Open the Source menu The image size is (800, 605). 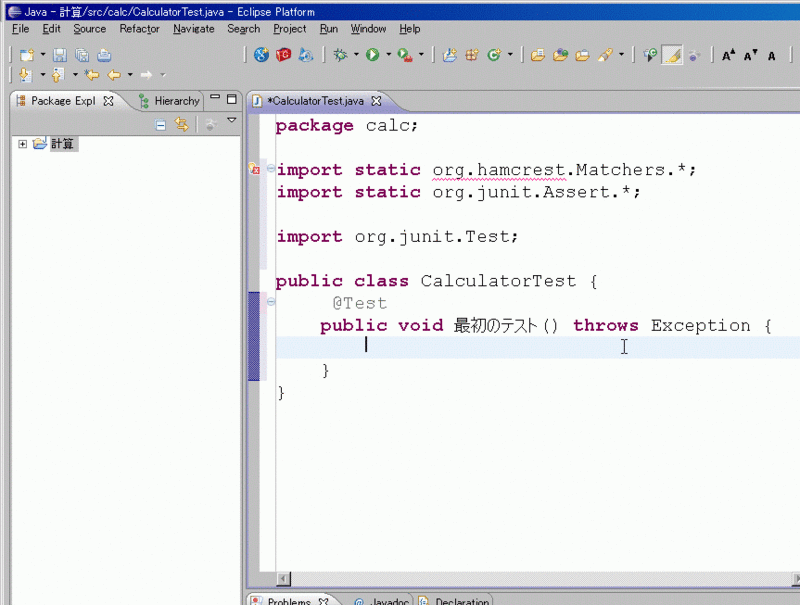coord(89,29)
